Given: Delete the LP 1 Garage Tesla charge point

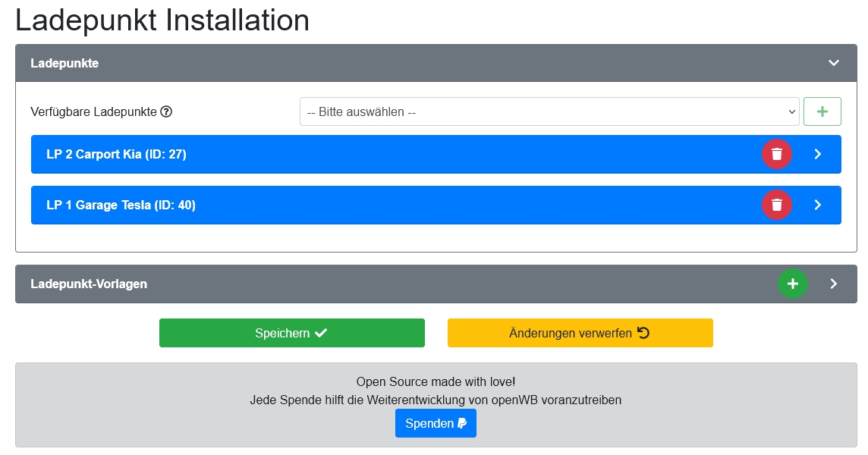Looking at the screenshot, I should click(776, 205).
